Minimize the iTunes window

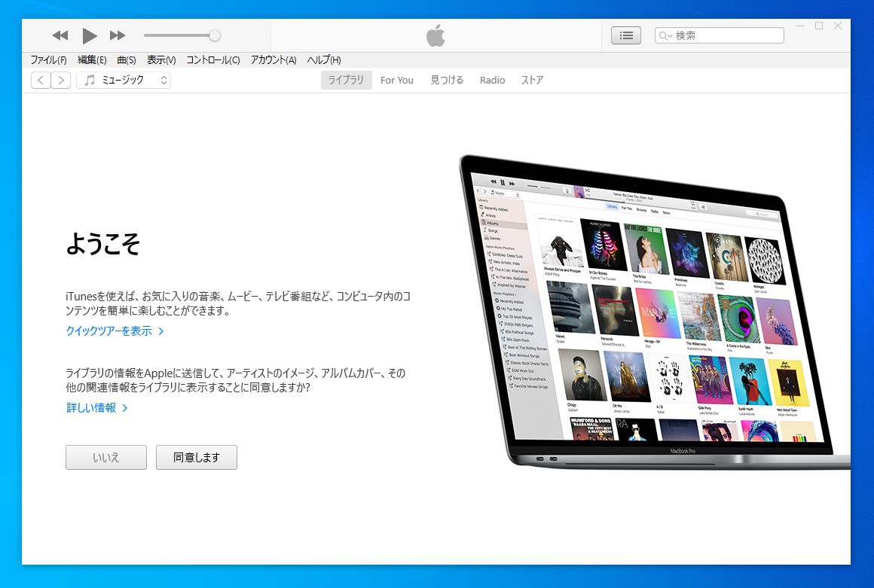tap(800, 26)
